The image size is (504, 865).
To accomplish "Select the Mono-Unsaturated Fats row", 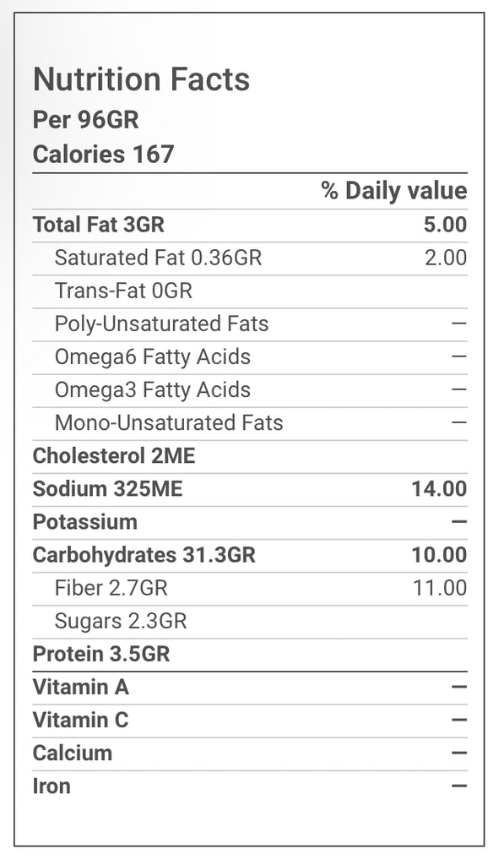I will pyautogui.click(x=250, y=424).
